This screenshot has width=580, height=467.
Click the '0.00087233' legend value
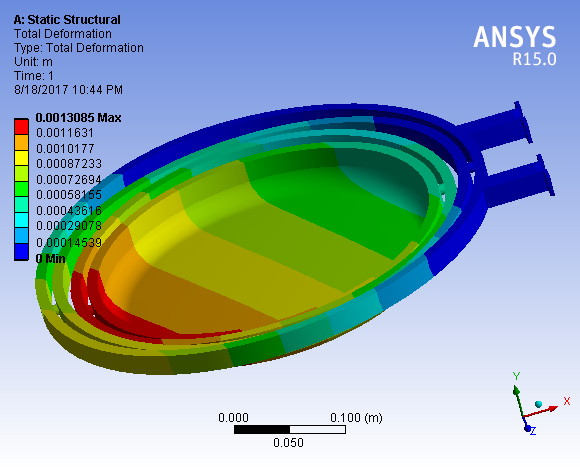[x=69, y=164]
